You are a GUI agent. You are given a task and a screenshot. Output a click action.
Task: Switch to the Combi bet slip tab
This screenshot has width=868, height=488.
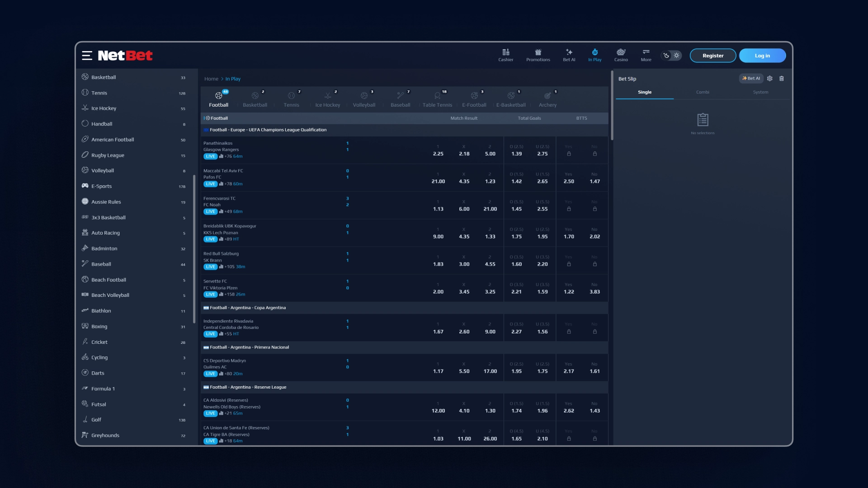(x=703, y=92)
